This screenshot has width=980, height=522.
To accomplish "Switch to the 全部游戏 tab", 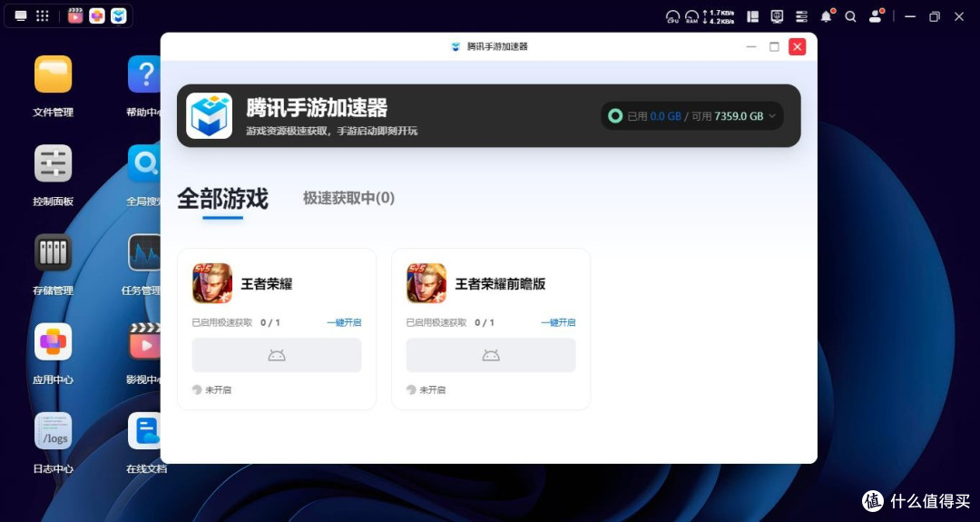I will [x=223, y=199].
